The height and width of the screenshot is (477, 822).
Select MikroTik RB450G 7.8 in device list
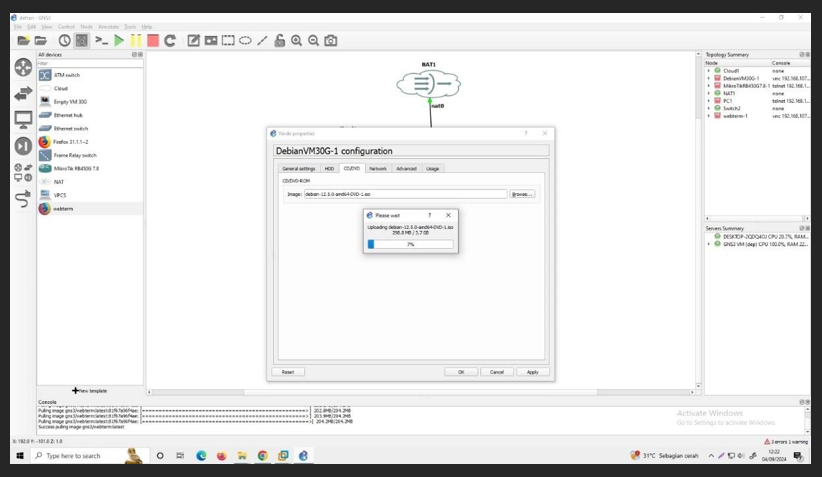click(x=90, y=169)
